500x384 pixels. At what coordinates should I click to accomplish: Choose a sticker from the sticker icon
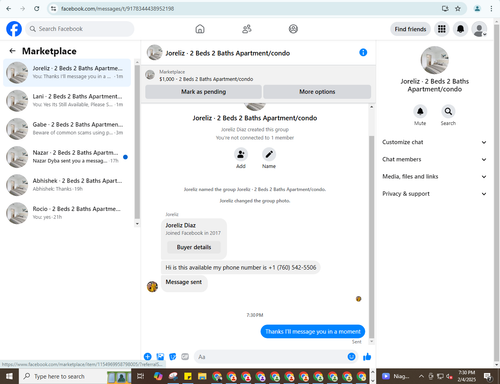(x=173, y=357)
